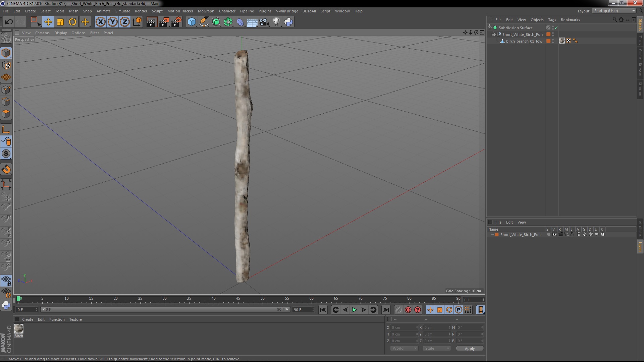Click the Function tab in material panel
644x362 pixels.
coord(56,319)
